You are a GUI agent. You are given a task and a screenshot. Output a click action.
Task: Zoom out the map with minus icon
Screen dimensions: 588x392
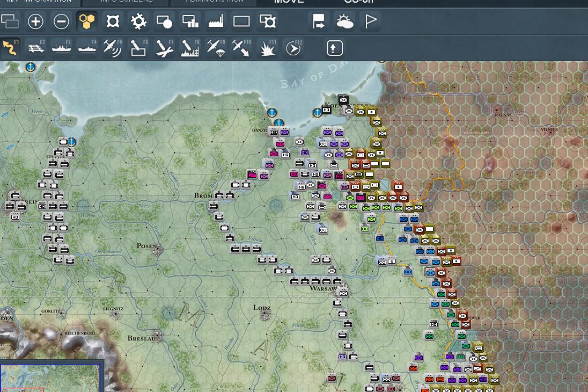point(61,21)
